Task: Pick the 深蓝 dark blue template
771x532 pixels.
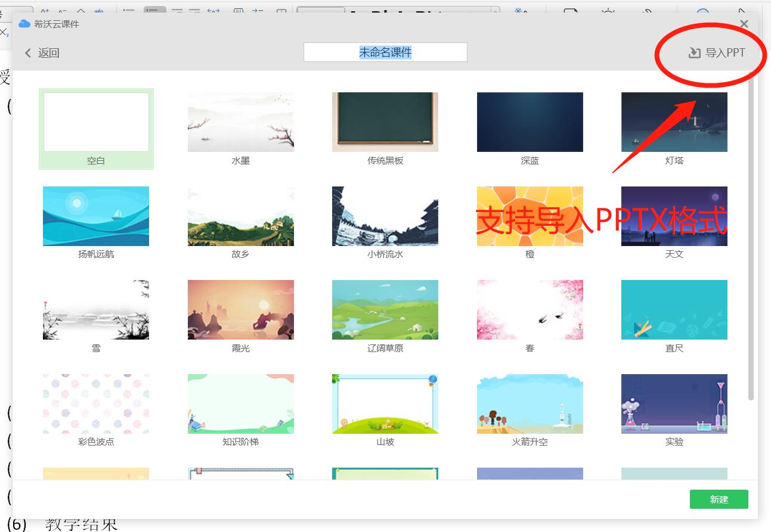Action: pyautogui.click(x=530, y=122)
